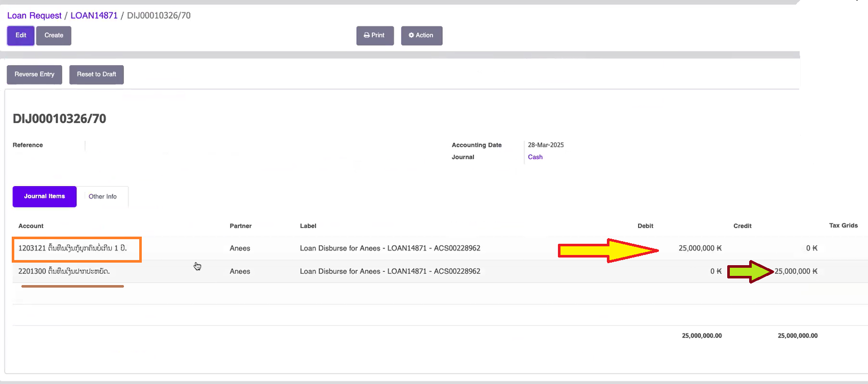This screenshot has width=868, height=384.
Task: Click the 25,000,000 debit amount cell
Action: click(700, 248)
